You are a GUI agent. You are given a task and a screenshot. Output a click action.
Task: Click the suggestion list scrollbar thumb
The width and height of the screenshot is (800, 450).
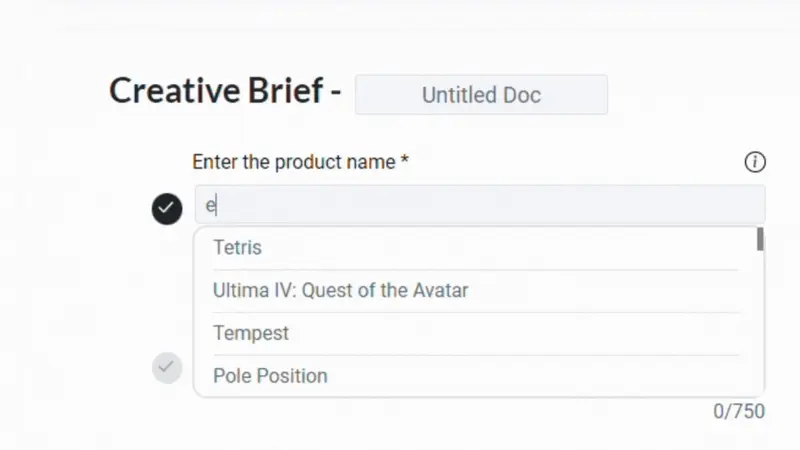click(760, 239)
